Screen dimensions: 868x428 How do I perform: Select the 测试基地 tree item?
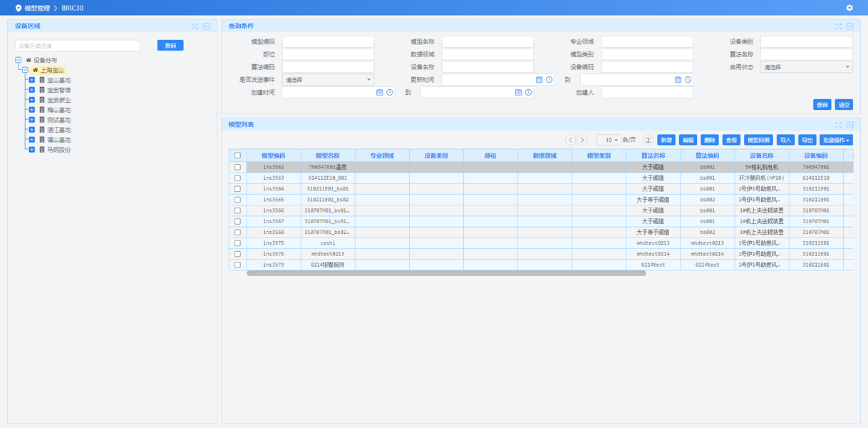(x=59, y=120)
